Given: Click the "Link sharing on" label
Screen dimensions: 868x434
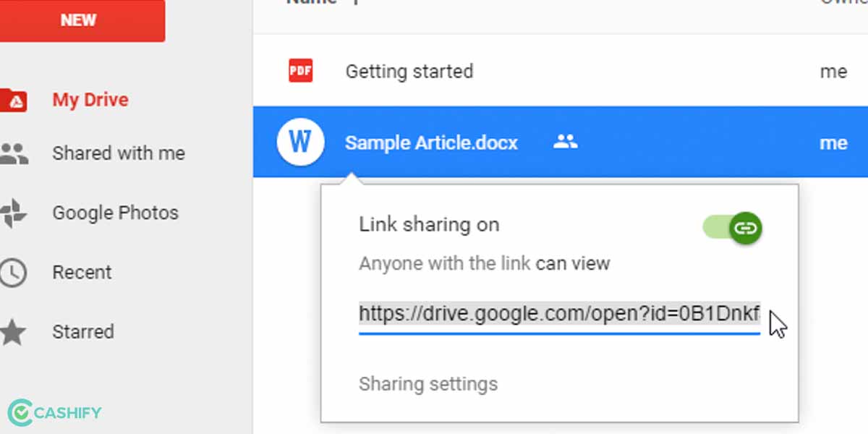Looking at the screenshot, I should tap(429, 224).
